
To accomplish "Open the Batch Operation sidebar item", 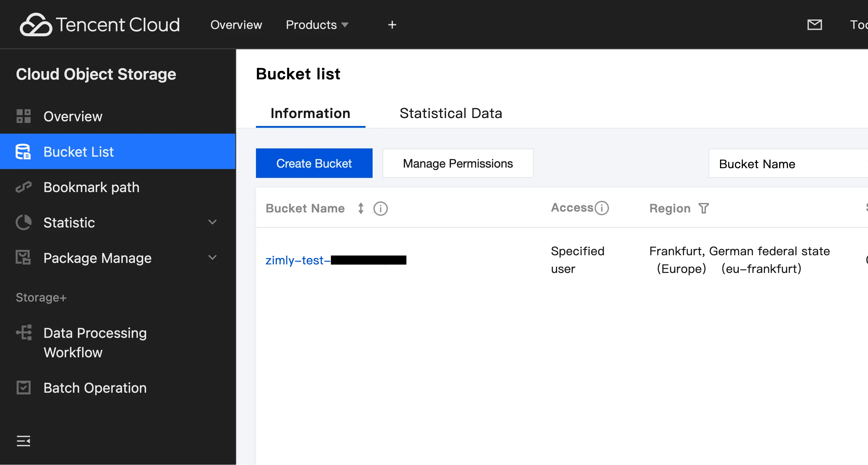I will click(x=95, y=388).
